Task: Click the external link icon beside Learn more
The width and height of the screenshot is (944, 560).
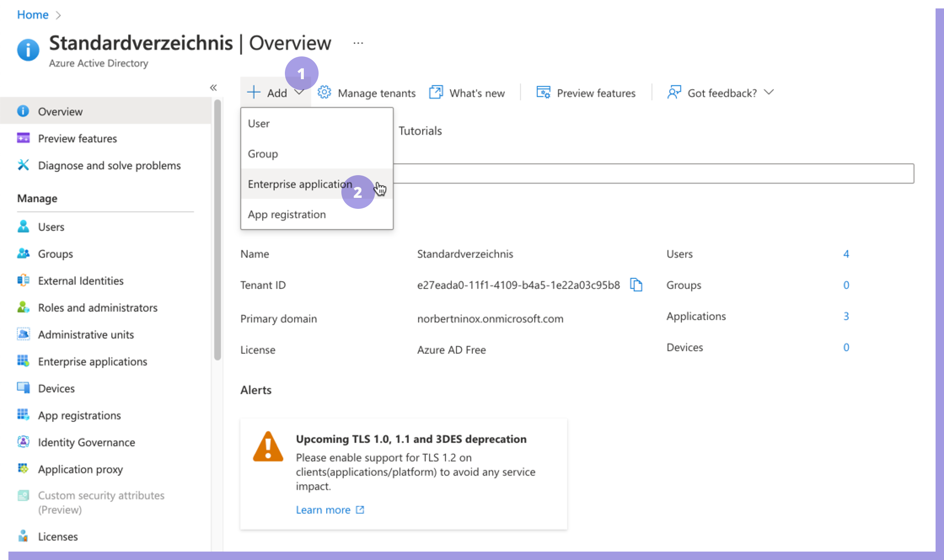Action: tap(360, 510)
